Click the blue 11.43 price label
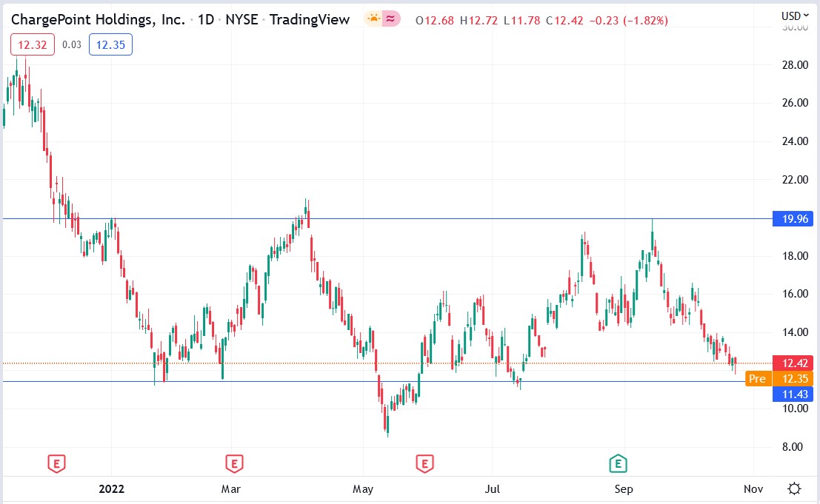Screen dimensions: 820x504 [794, 394]
